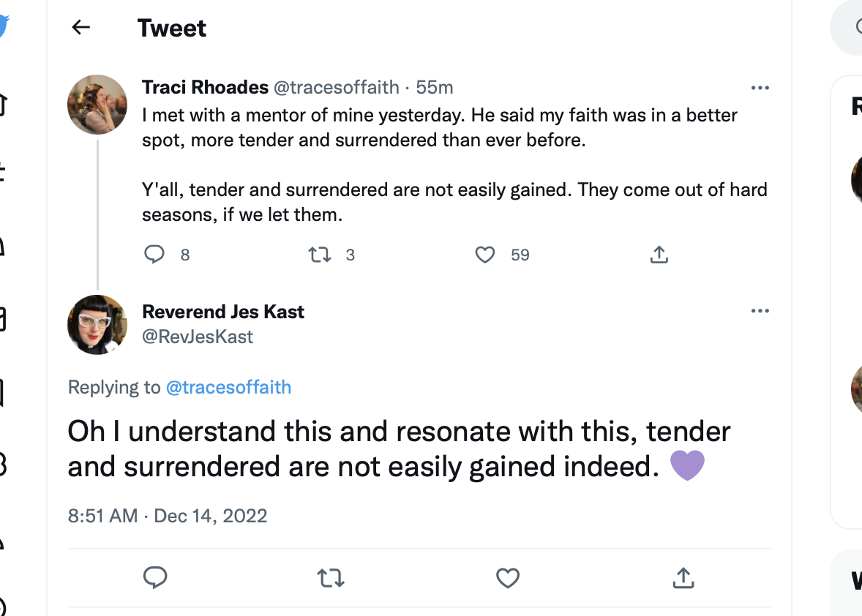Share Traci Rhoades' tweet via the upload icon
The height and width of the screenshot is (616, 862).
tap(659, 255)
